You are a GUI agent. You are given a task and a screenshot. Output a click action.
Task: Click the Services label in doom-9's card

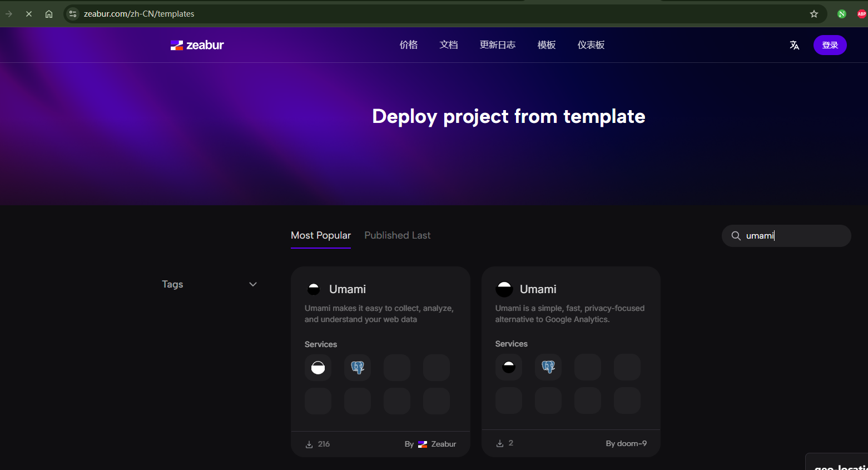512,344
